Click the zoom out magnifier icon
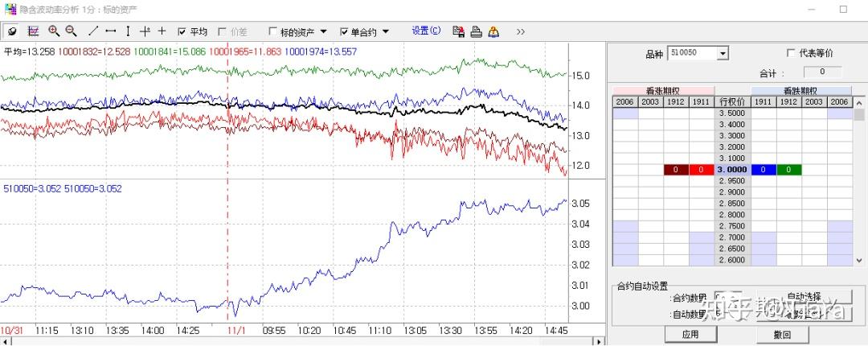 coord(71,31)
